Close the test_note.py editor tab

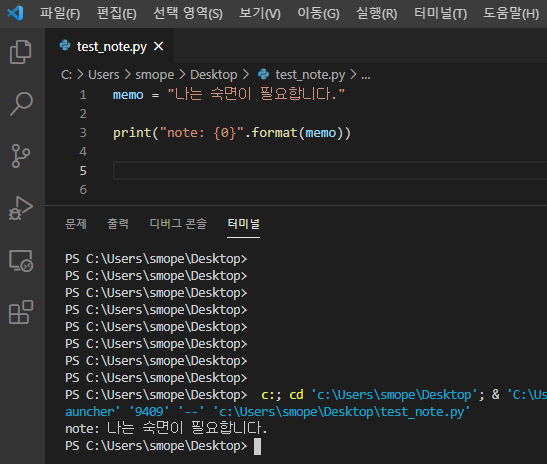tap(159, 46)
